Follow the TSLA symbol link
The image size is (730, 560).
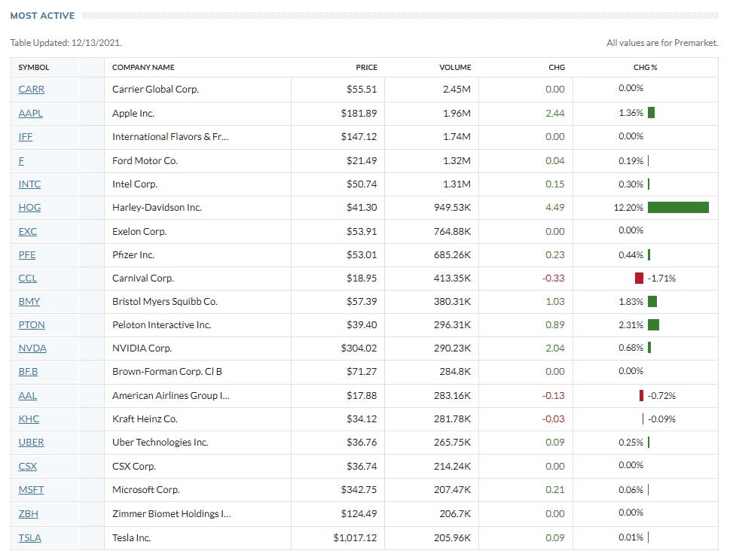tap(29, 538)
